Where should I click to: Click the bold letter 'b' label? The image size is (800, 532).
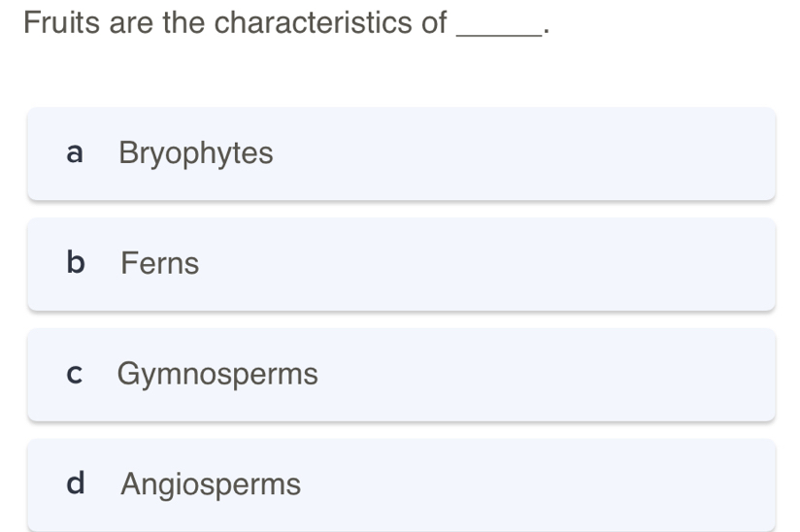point(75,263)
